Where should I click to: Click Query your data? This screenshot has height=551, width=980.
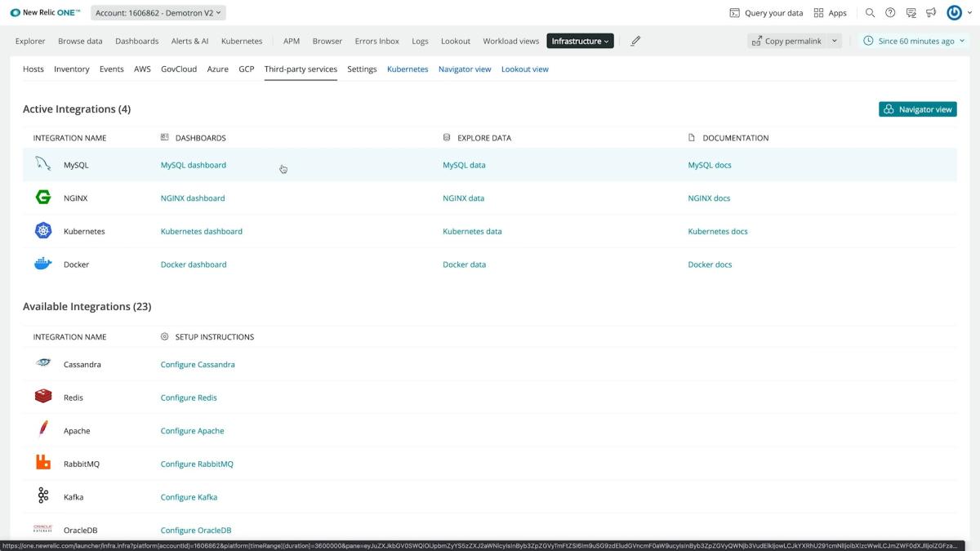(766, 13)
